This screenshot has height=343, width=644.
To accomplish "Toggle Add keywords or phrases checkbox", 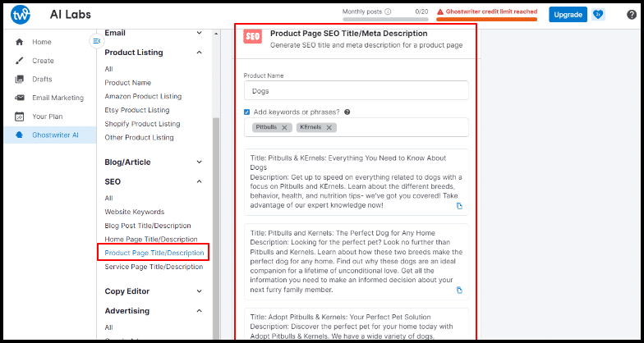I will [246, 112].
